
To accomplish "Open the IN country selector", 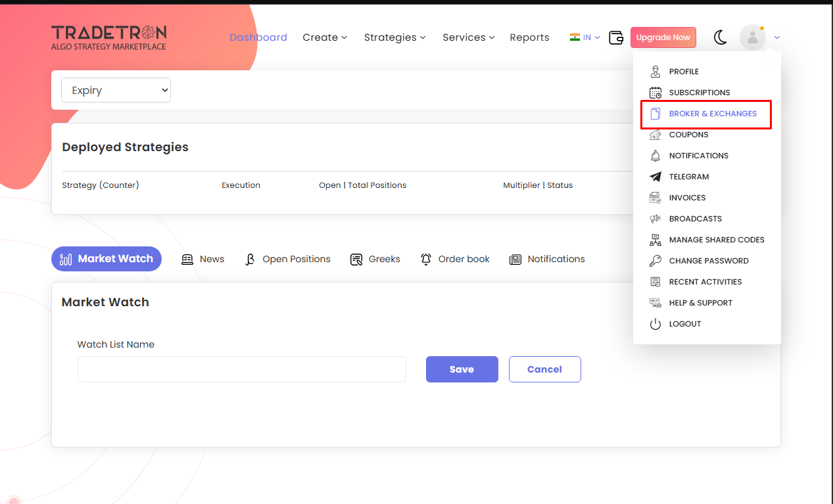I will pos(584,37).
